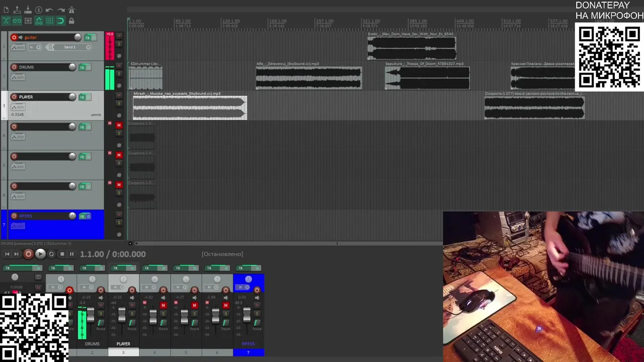Open FX chain for RP355 track

pos(83,216)
